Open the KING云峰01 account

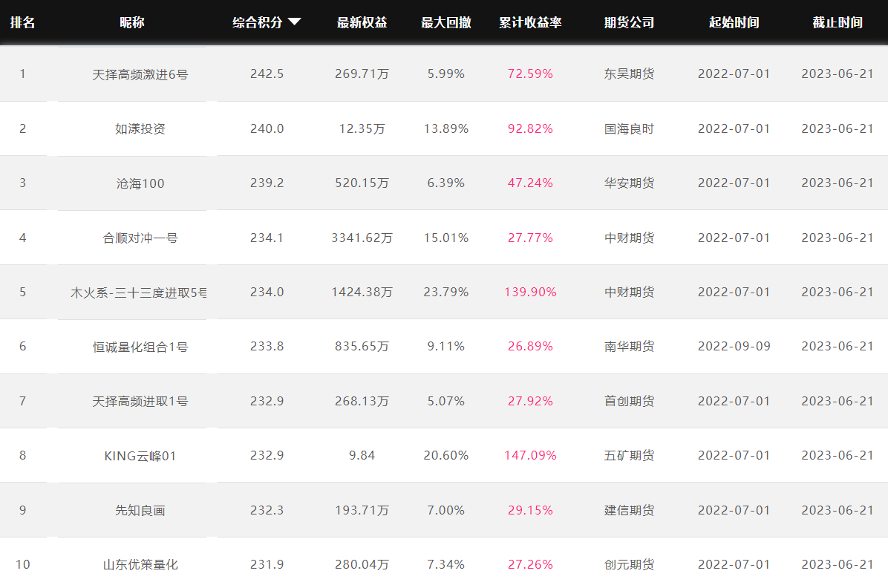click(140, 456)
